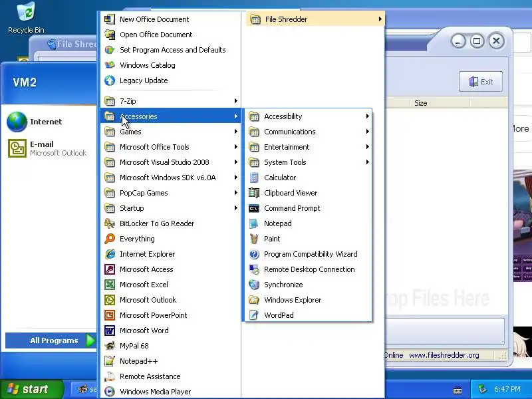Open the Windows Catalog icon

pyautogui.click(x=110, y=65)
